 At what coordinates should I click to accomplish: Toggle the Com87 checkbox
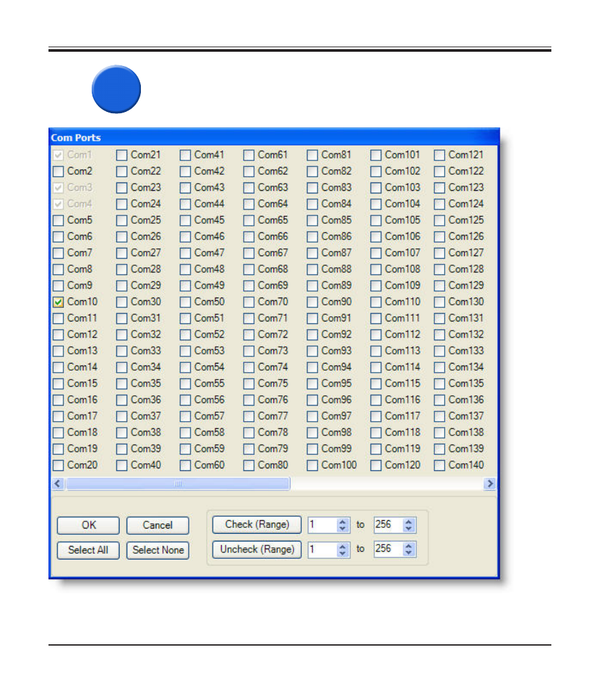(x=313, y=253)
